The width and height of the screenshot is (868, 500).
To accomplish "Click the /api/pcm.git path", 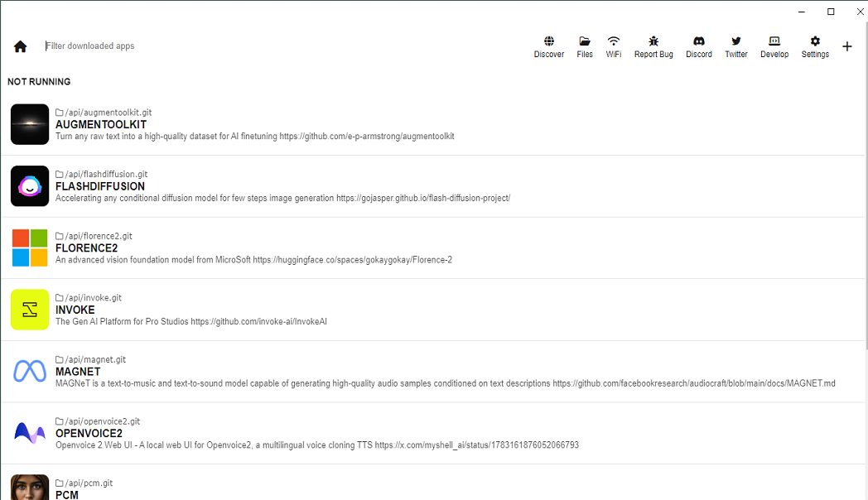I will [x=89, y=483].
